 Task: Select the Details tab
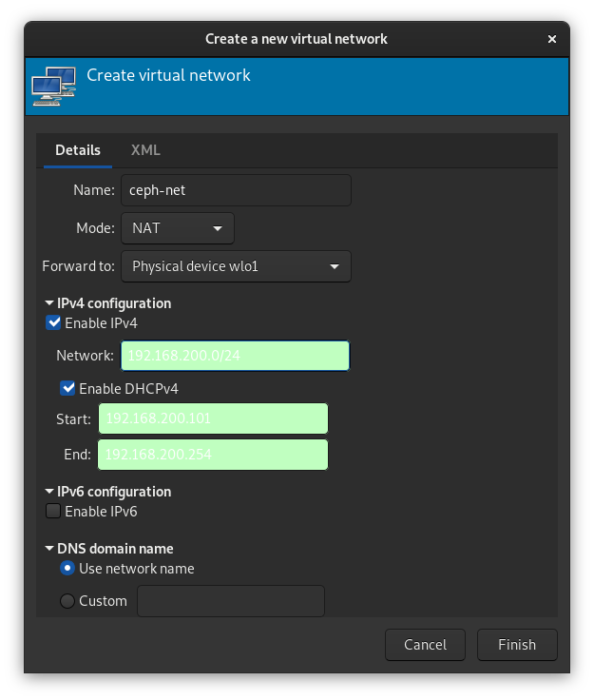(x=78, y=150)
